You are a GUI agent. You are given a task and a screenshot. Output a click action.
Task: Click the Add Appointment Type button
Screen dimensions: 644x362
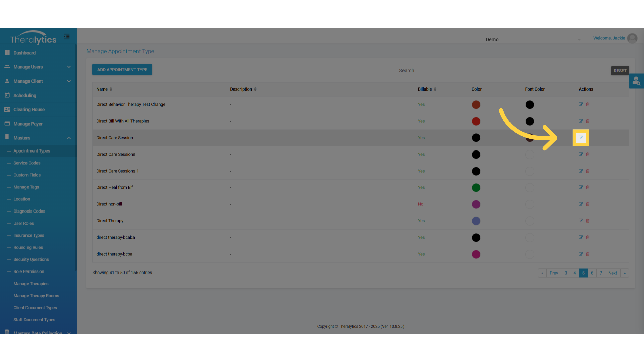[122, 70]
